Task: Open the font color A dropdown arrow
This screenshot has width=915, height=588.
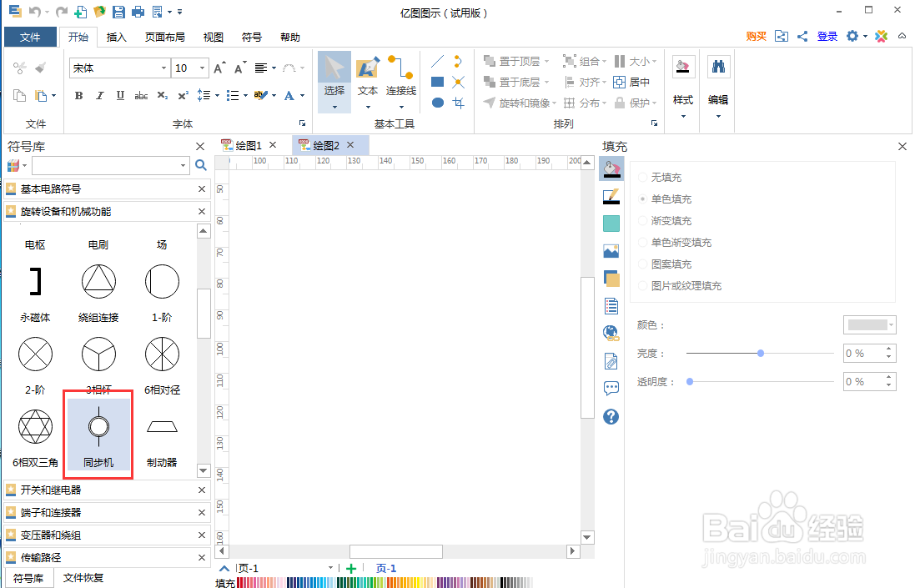Action: click(302, 96)
